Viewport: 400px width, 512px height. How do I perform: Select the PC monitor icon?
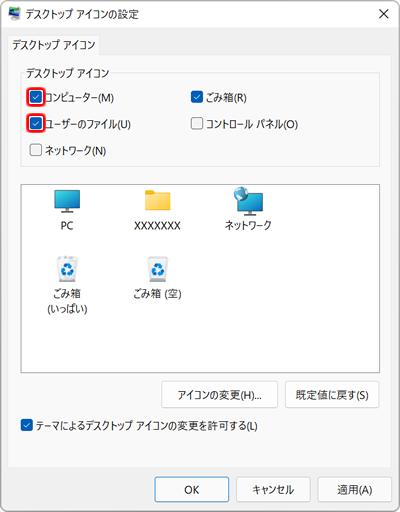coord(67,201)
